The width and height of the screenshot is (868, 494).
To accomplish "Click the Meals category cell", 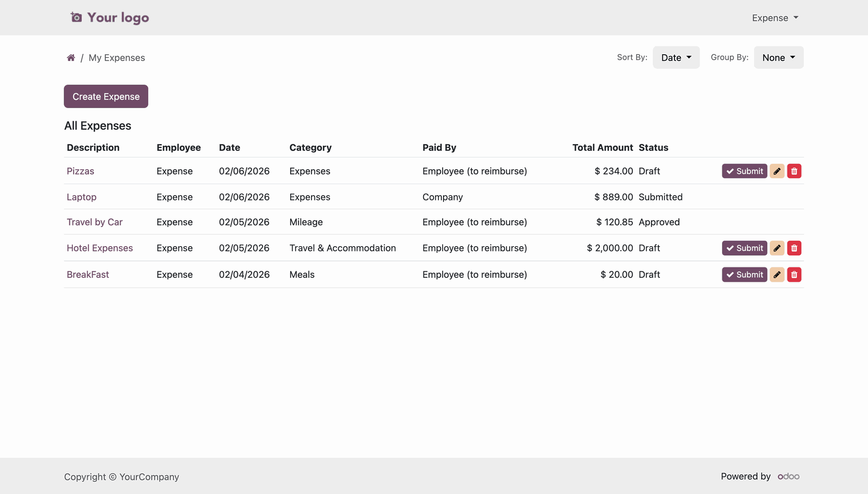I will click(x=302, y=275).
